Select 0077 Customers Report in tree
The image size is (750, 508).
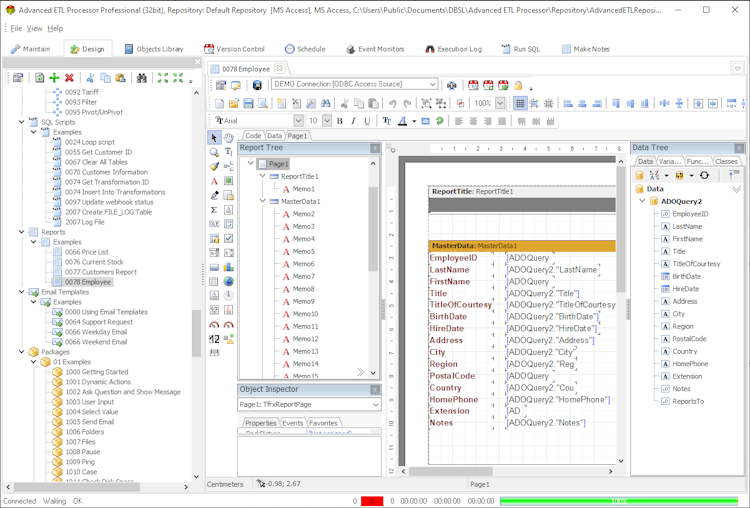100,272
